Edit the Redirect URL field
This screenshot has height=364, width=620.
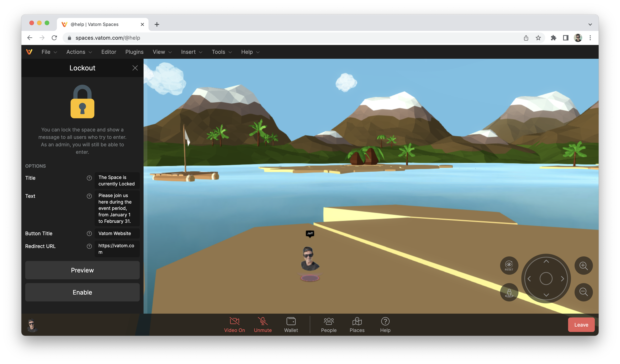point(117,249)
